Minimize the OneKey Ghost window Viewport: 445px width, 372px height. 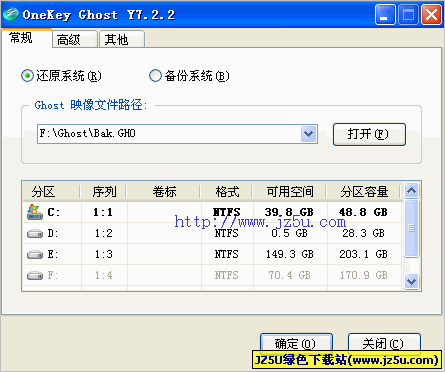(x=385, y=15)
